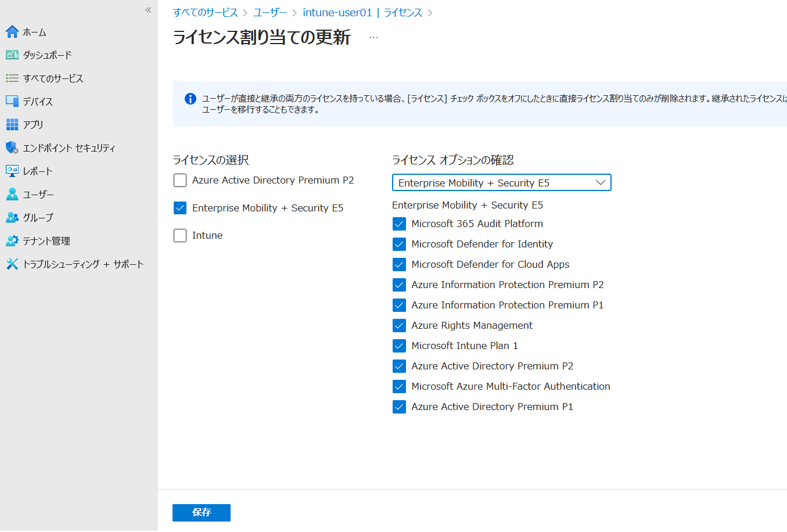The width and height of the screenshot is (787, 532).
Task: Uncheck Microsoft Intune Plan 1 option
Action: (x=399, y=346)
